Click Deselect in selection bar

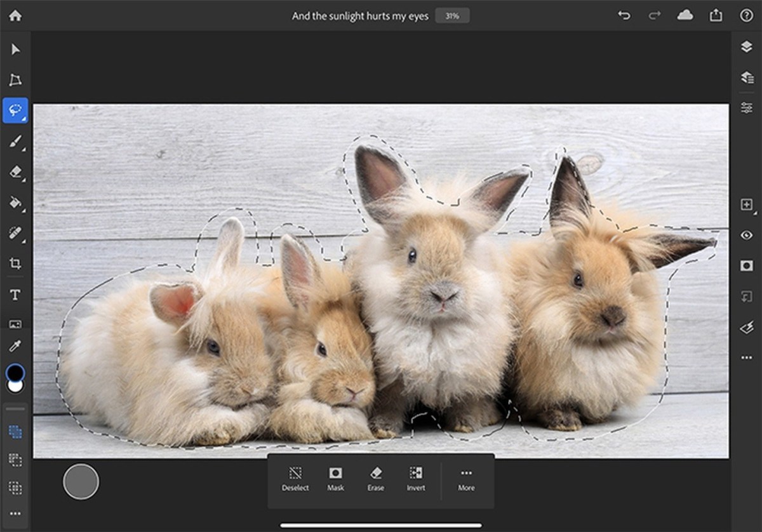(295, 479)
